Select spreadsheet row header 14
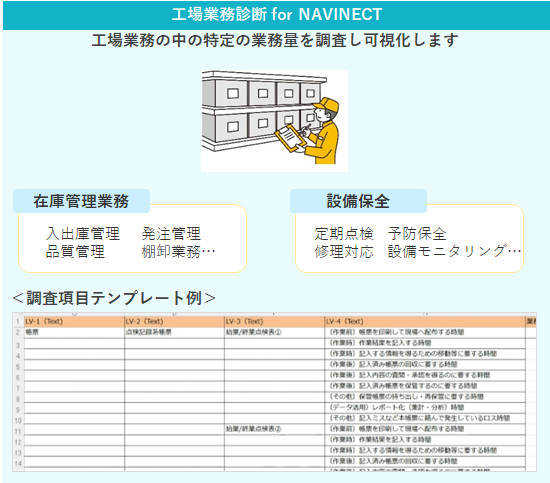The height and width of the screenshot is (483, 550). [18, 463]
